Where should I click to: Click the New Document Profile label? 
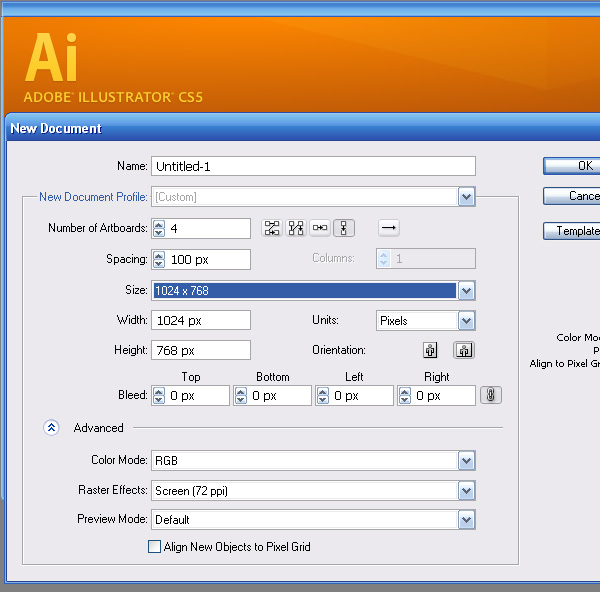[x=93, y=197]
